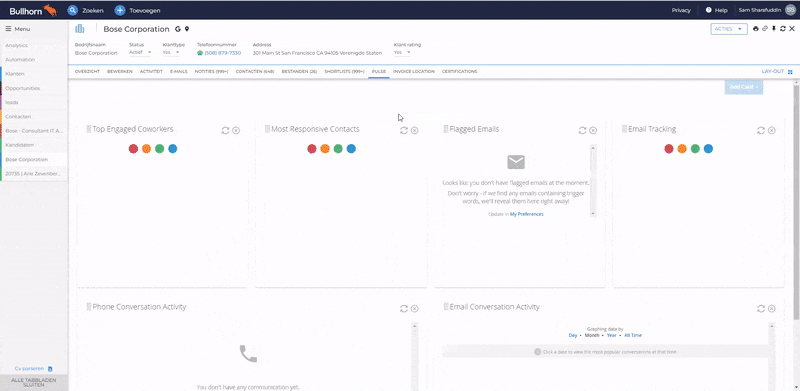Open the CERTIFICATIONS tab
Screen dimensions: 800x391
point(459,71)
